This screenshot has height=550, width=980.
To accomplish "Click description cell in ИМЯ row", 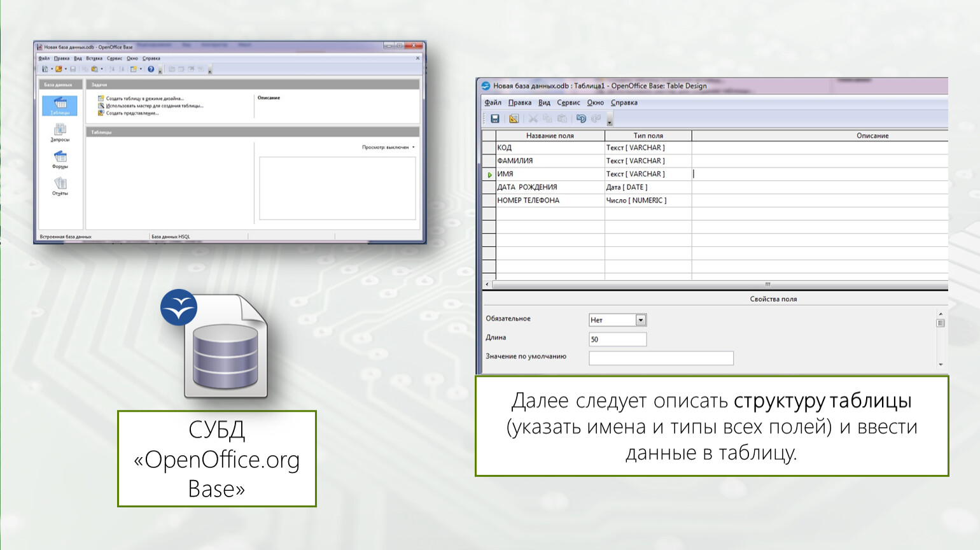I will [820, 174].
